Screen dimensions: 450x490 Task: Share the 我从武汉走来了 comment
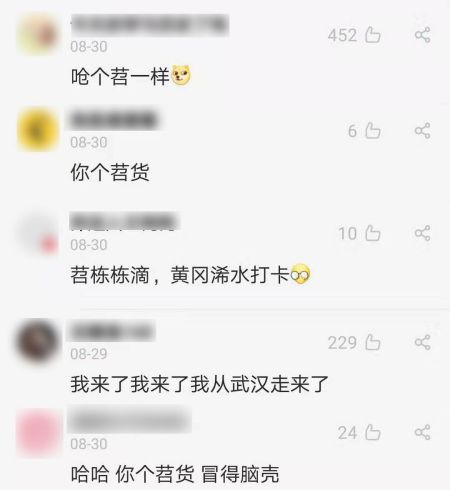point(423,342)
